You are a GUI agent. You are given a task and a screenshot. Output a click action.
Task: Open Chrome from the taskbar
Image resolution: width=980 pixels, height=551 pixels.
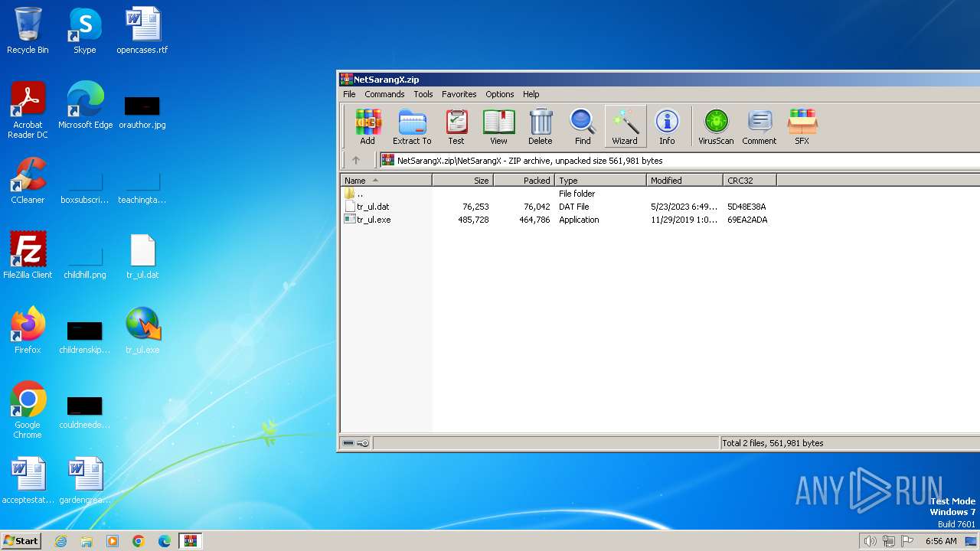(x=139, y=541)
